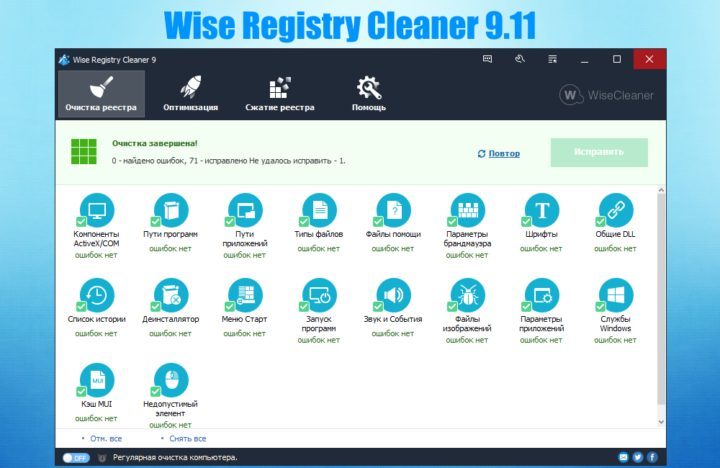
Task: Click the ActiveX/COM components icon
Action: 97,210
